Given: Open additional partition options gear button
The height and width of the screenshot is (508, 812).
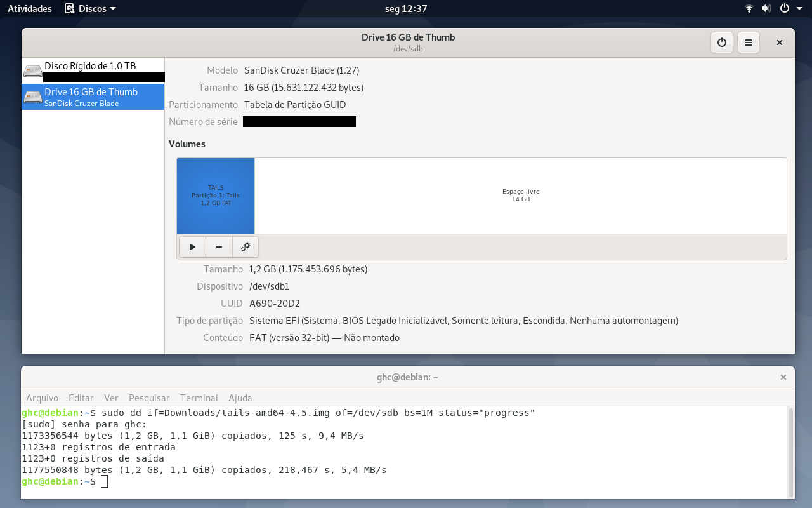Looking at the screenshot, I should click(x=246, y=246).
